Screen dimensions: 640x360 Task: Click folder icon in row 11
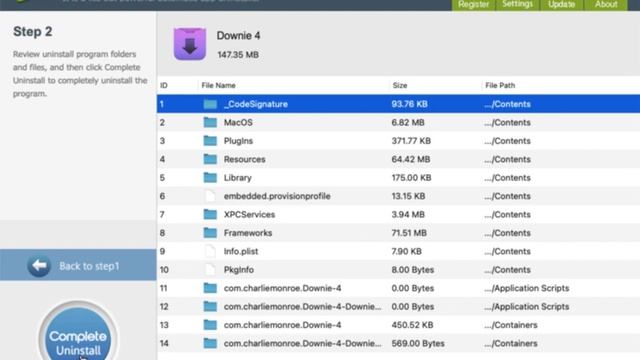210,288
